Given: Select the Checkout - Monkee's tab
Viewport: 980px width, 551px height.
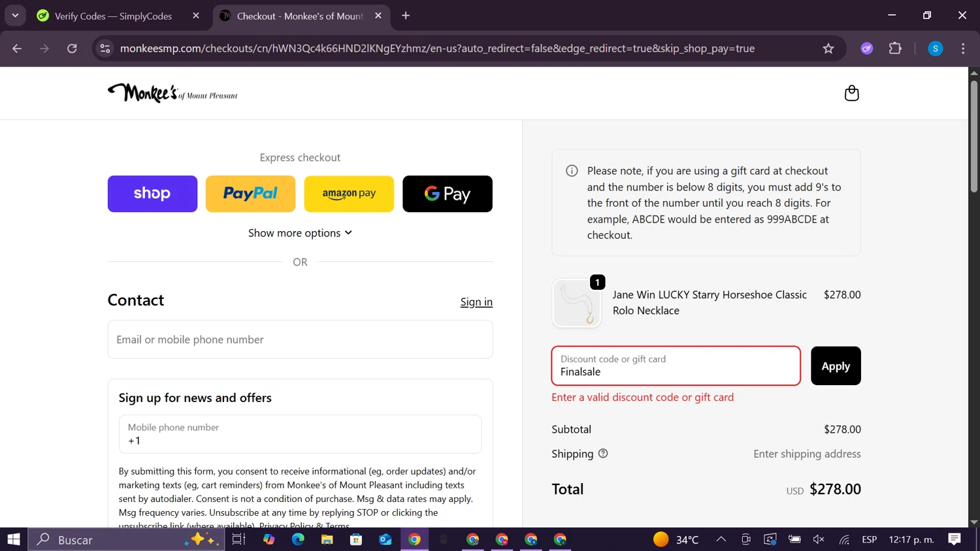Looking at the screenshot, I should click(x=301, y=16).
